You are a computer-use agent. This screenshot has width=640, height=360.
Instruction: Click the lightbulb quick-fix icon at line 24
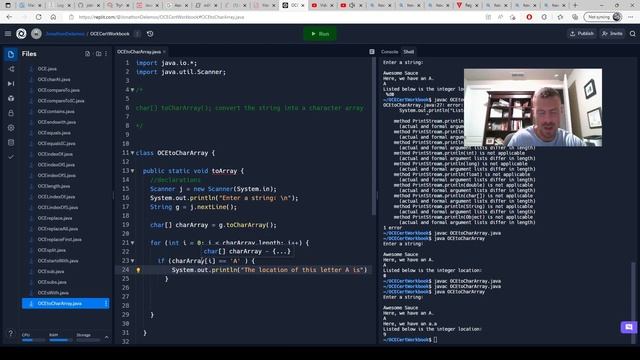138,270
